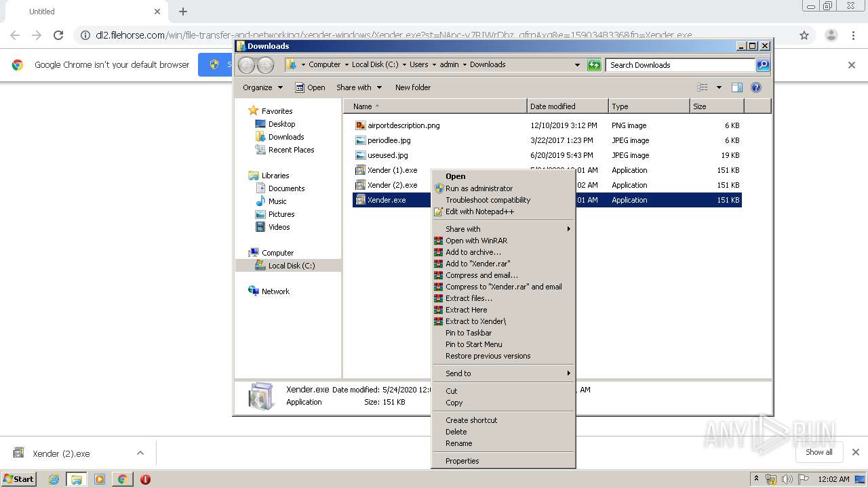Sort by the Size column header
The image size is (868, 488).
(717, 106)
